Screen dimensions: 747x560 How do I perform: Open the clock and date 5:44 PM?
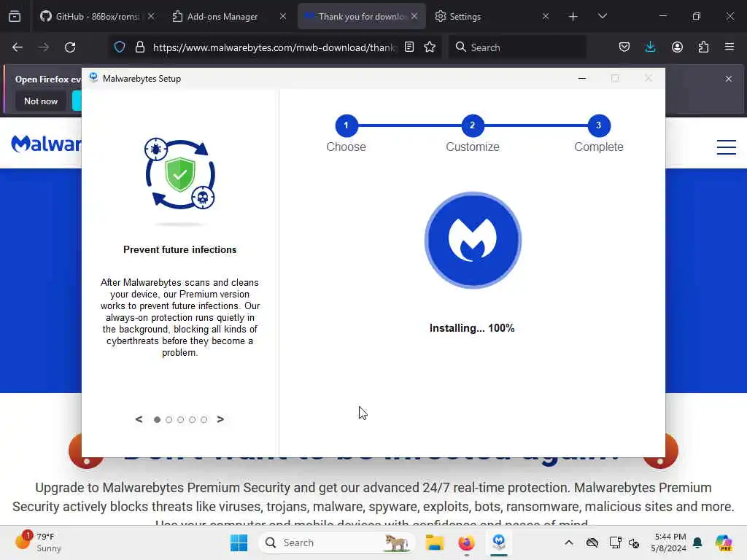[x=669, y=542]
